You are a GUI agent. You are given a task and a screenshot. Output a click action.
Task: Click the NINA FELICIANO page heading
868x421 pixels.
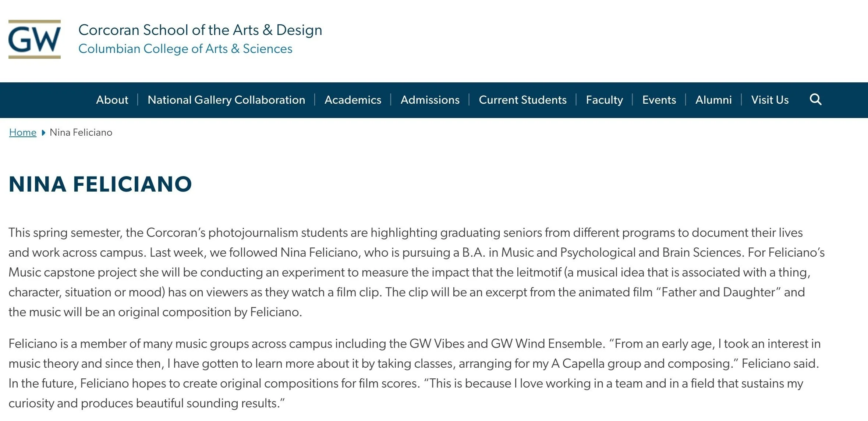click(x=100, y=184)
